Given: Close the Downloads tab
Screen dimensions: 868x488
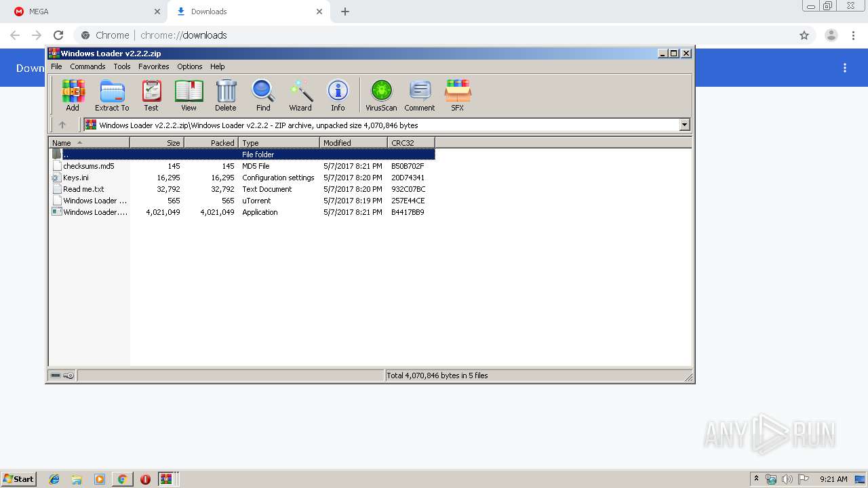Looking at the screenshot, I should pos(319,12).
